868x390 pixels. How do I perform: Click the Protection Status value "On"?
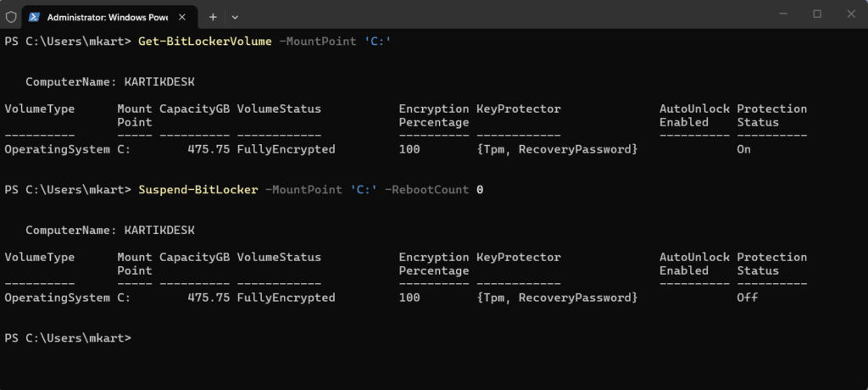coord(744,149)
